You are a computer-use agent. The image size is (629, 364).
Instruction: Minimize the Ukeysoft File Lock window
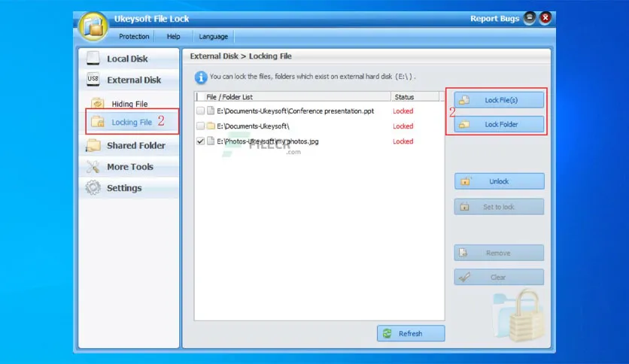[x=530, y=17]
